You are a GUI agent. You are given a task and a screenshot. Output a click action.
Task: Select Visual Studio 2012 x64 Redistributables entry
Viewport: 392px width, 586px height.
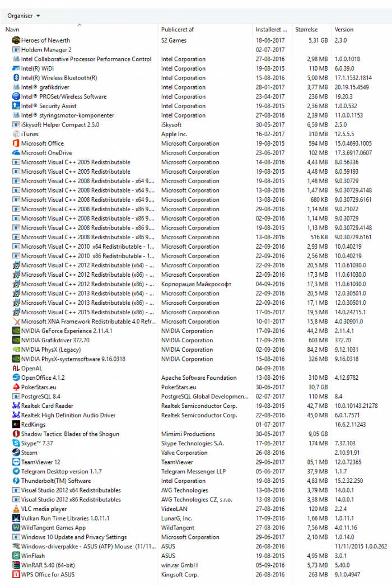71,490
